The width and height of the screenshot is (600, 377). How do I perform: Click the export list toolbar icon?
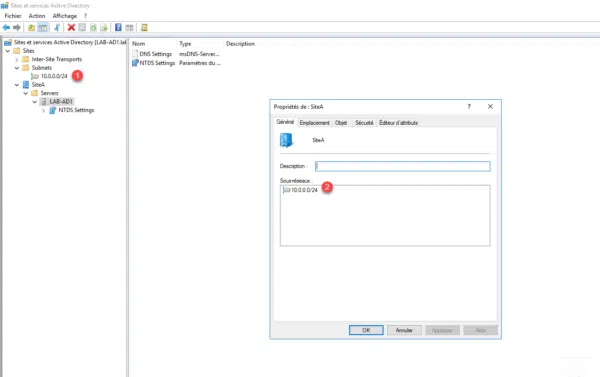click(104, 28)
